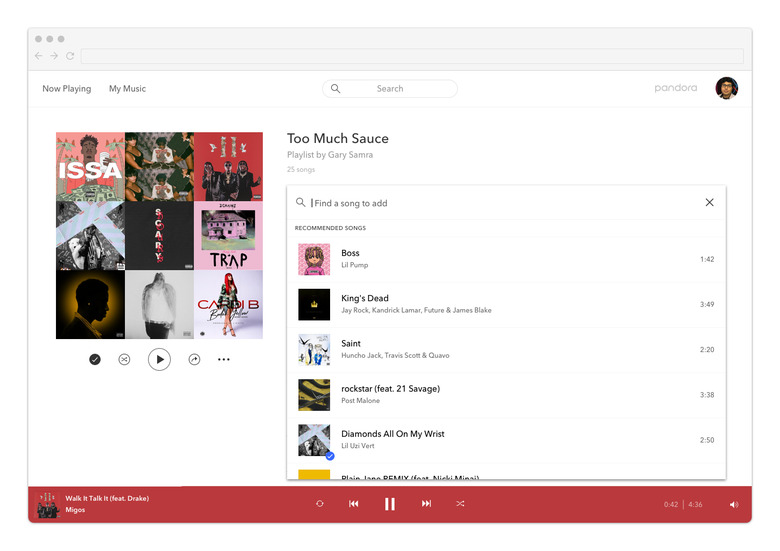
Task: Switch to My Music tab
Action: [x=127, y=89]
